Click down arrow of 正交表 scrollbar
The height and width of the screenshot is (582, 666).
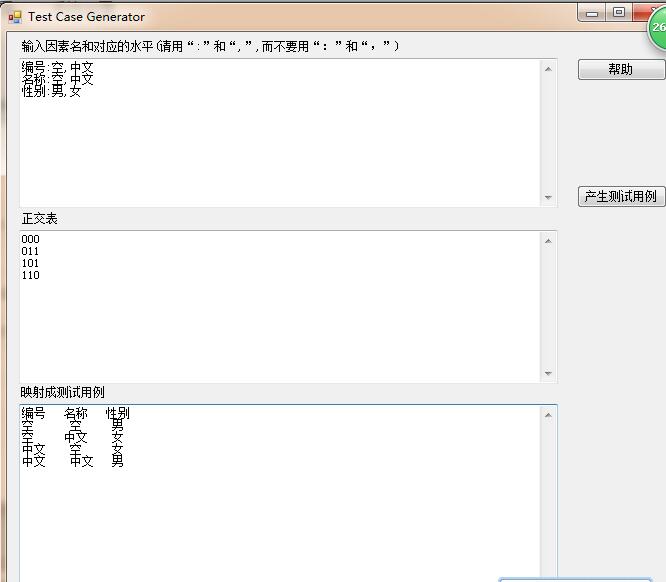click(x=548, y=374)
